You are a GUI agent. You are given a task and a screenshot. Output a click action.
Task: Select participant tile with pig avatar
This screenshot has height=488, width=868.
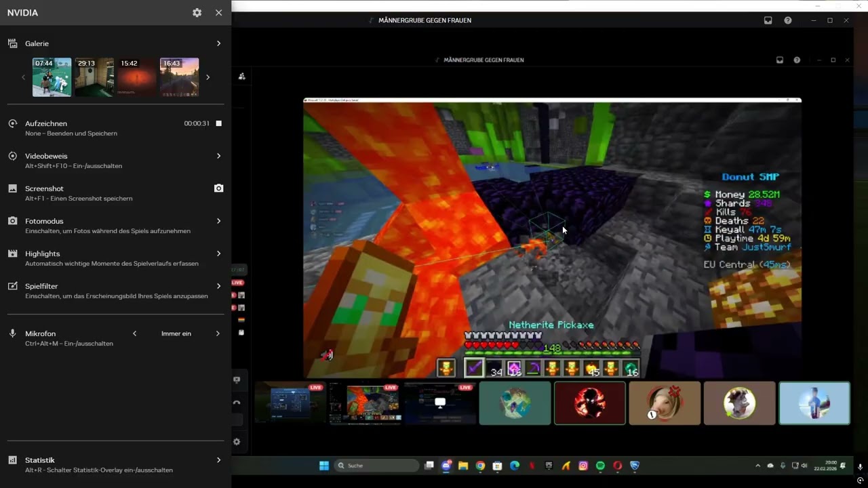coord(665,403)
